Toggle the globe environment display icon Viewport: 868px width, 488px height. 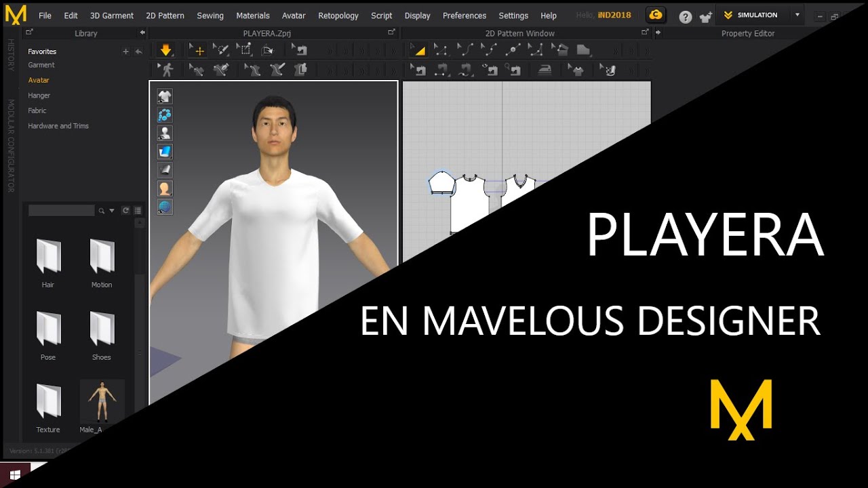(165, 207)
